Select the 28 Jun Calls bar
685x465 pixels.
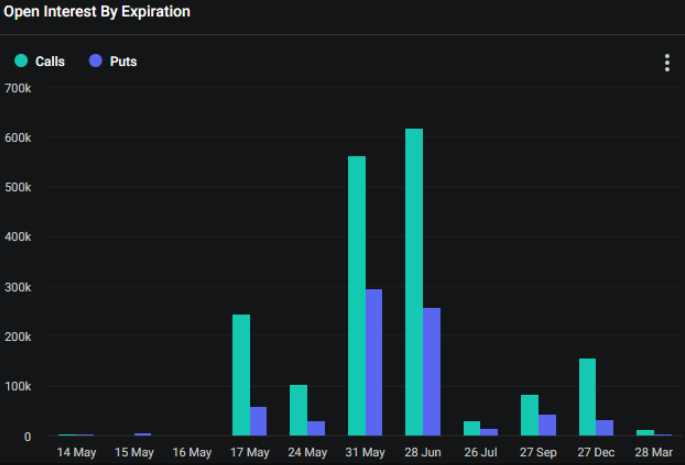click(414, 282)
